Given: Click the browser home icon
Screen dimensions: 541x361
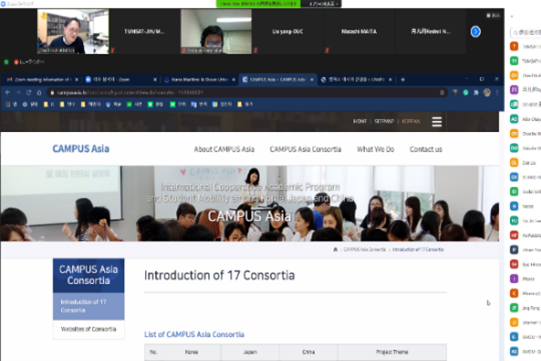Looking at the screenshot, I should 39,92.
